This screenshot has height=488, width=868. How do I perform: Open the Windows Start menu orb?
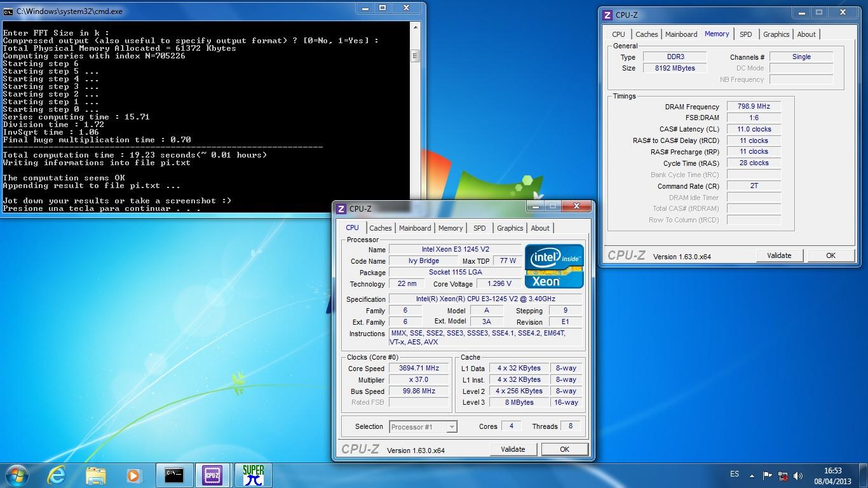(17, 475)
